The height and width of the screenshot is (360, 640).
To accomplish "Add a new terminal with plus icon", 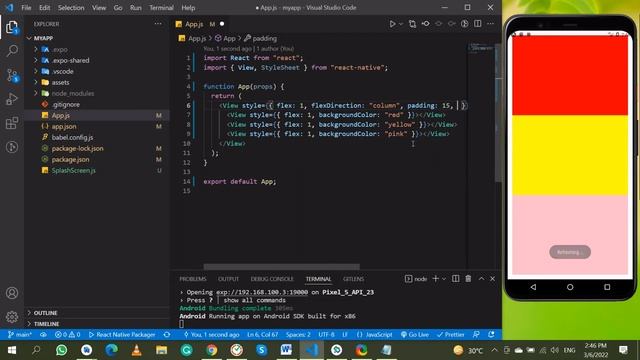I will (x=435, y=278).
